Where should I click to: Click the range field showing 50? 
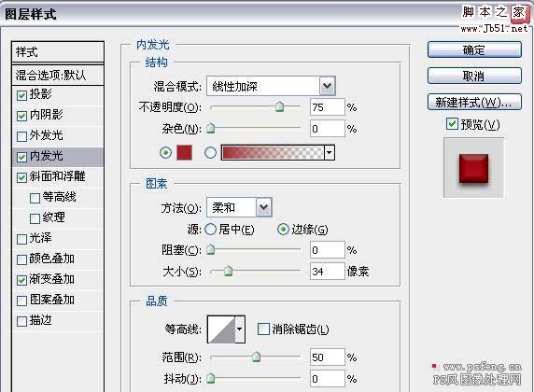coord(328,357)
